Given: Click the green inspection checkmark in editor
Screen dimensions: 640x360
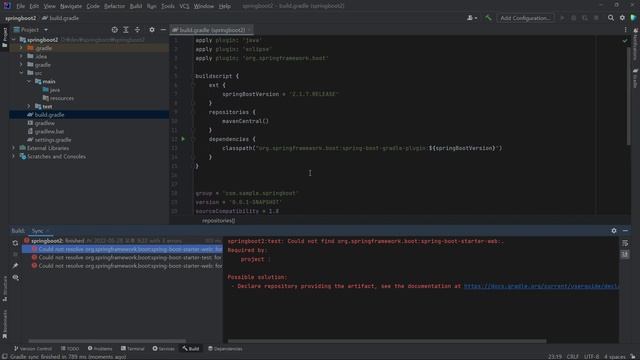Looking at the screenshot, I should coord(625,40).
